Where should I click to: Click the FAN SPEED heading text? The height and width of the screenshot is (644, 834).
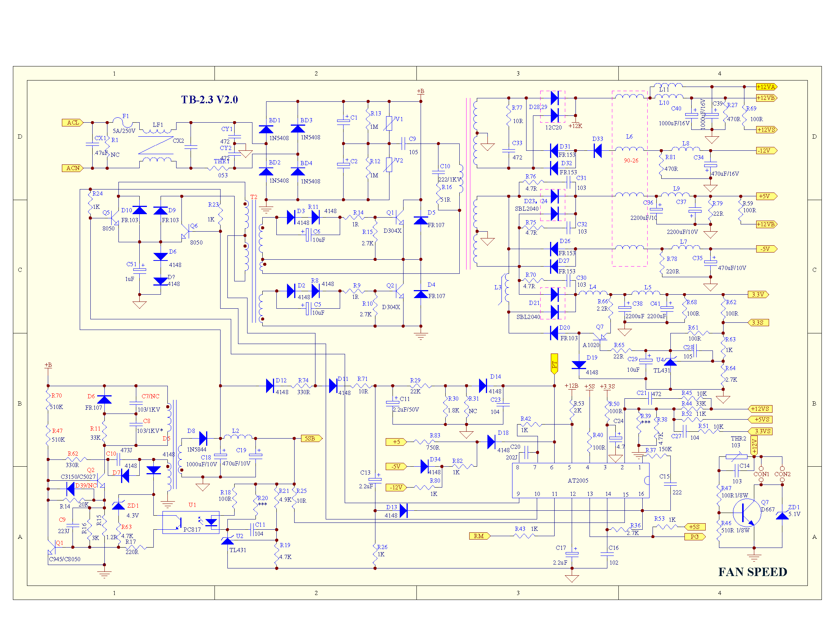(752, 572)
